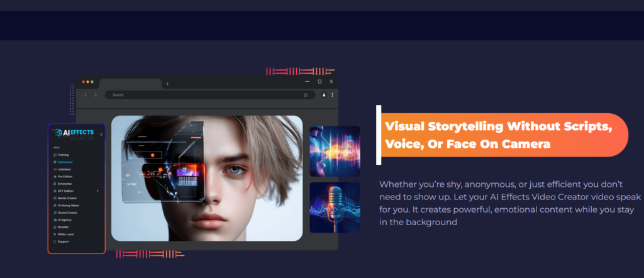Focus the browser Search address bar

click(x=210, y=95)
